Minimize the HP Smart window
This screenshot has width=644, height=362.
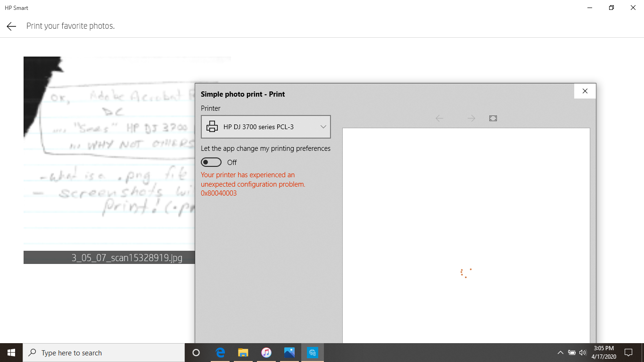tap(590, 8)
